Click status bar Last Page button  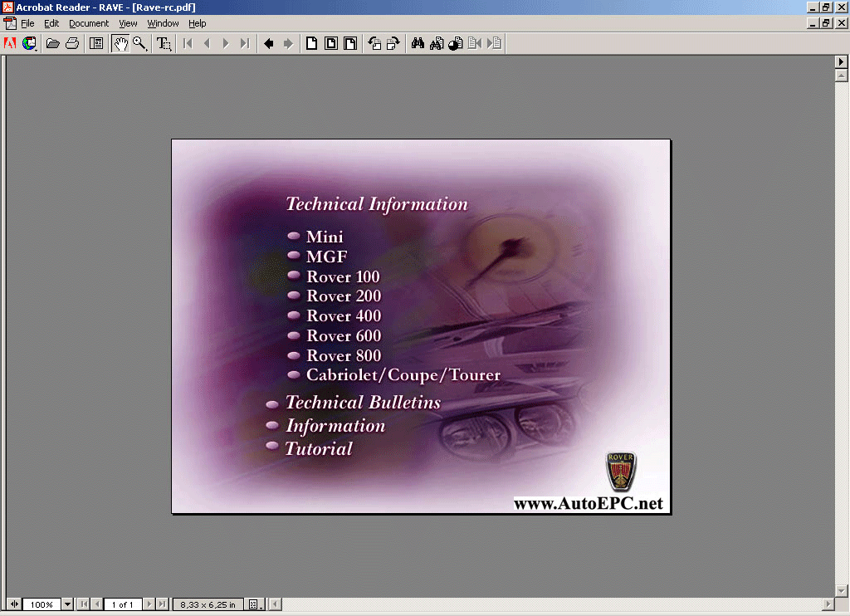coord(162,604)
